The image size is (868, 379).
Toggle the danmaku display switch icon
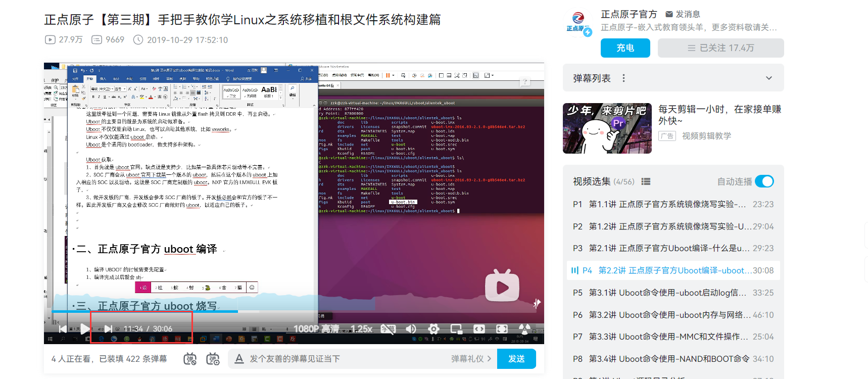189,359
